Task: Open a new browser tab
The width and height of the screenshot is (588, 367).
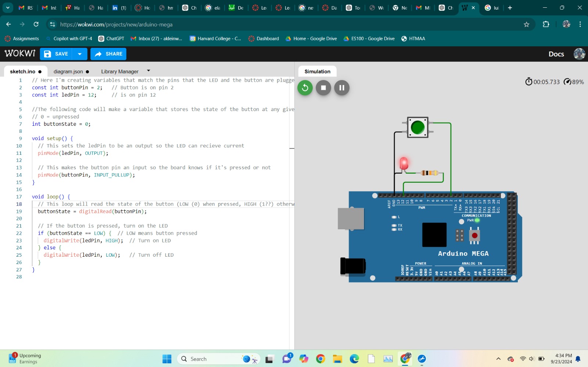Action: pos(510,8)
